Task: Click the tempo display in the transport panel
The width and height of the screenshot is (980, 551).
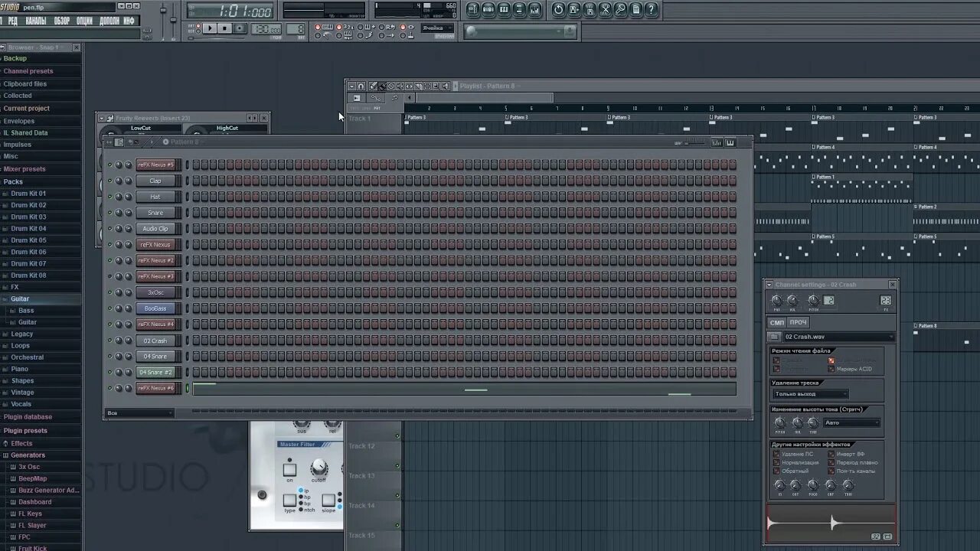Action: [266, 28]
